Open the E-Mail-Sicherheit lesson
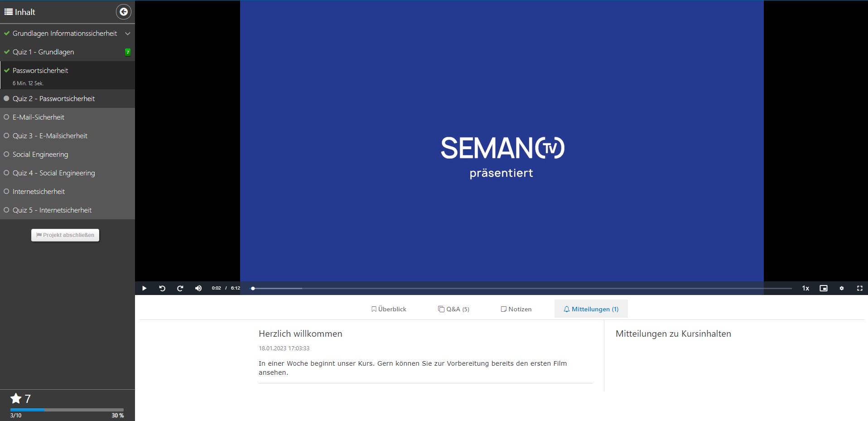The image size is (868, 421). (x=68, y=117)
